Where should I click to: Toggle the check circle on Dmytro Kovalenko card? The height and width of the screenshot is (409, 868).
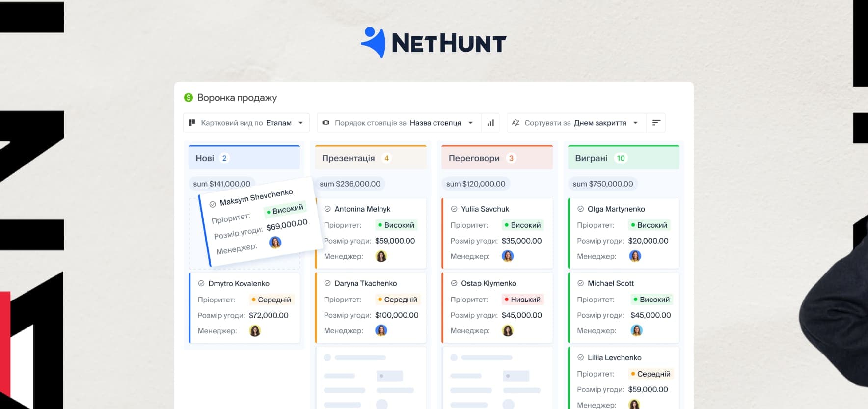(201, 283)
